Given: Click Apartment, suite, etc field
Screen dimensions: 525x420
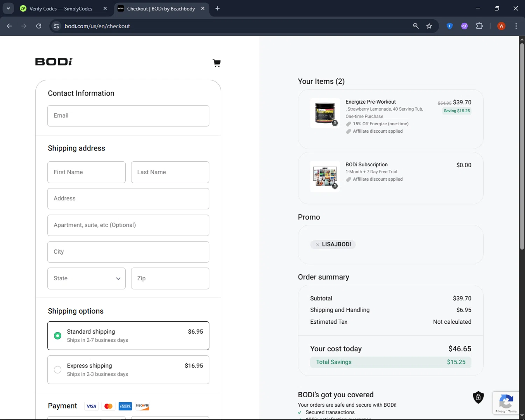Looking at the screenshot, I should (128, 225).
